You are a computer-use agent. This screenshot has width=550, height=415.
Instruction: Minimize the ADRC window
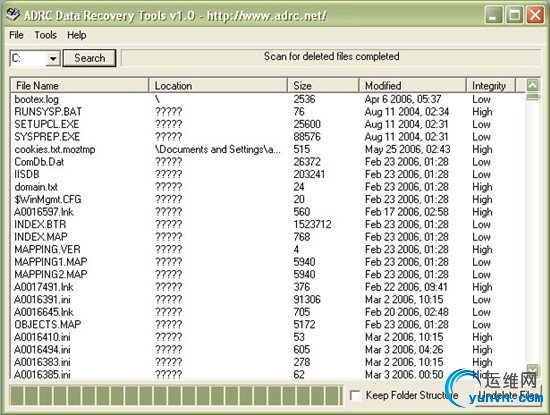(x=493, y=15)
